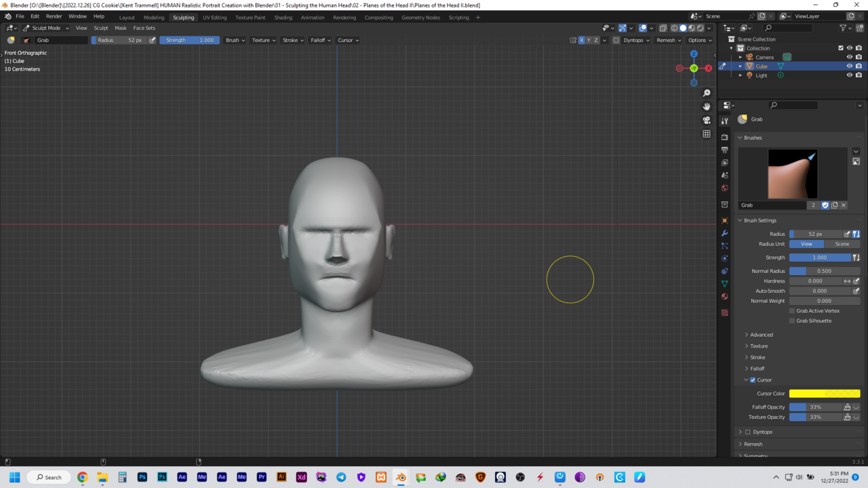Screen dimensions: 868x488
Task: Set Radius Unit to View
Action: coord(807,244)
